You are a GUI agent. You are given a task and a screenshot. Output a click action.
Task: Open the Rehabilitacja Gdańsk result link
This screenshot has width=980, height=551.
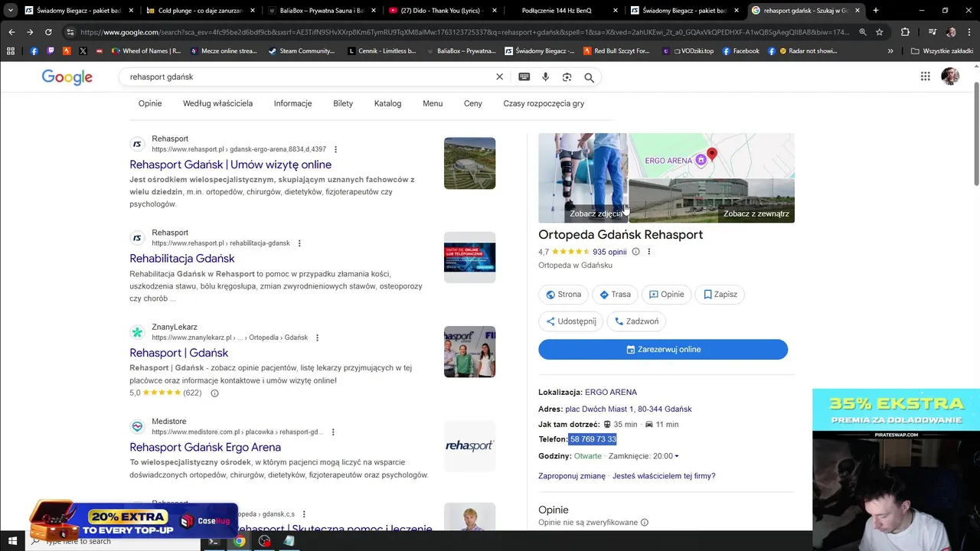182,259
